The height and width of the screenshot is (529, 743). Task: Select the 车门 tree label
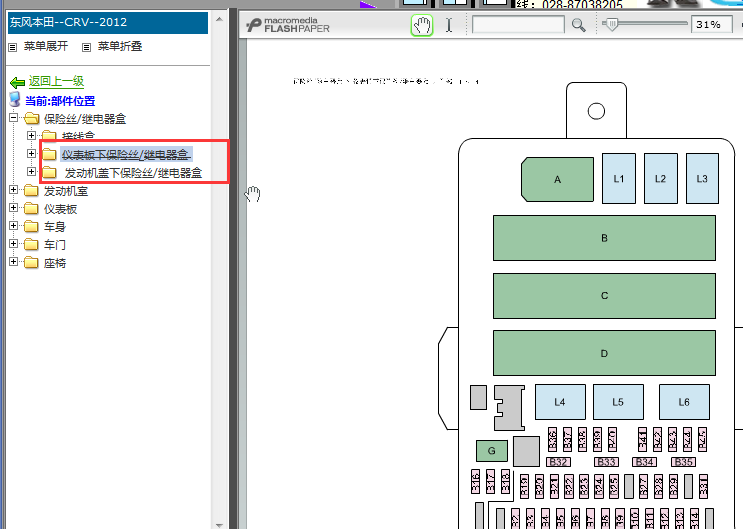[x=54, y=245]
